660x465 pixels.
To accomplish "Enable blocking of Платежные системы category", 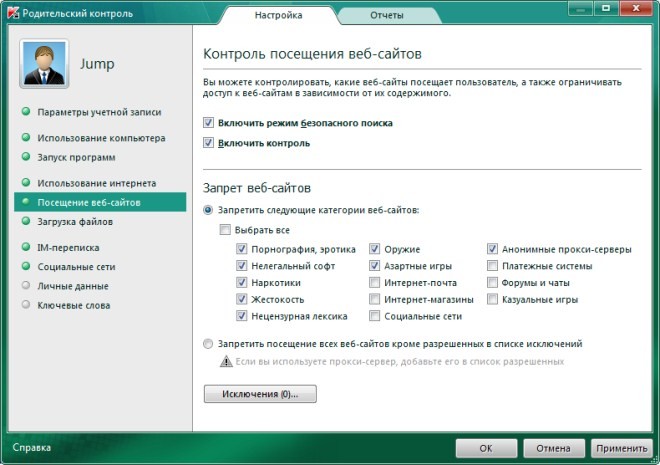I will pyautogui.click(x=493, y=266).
